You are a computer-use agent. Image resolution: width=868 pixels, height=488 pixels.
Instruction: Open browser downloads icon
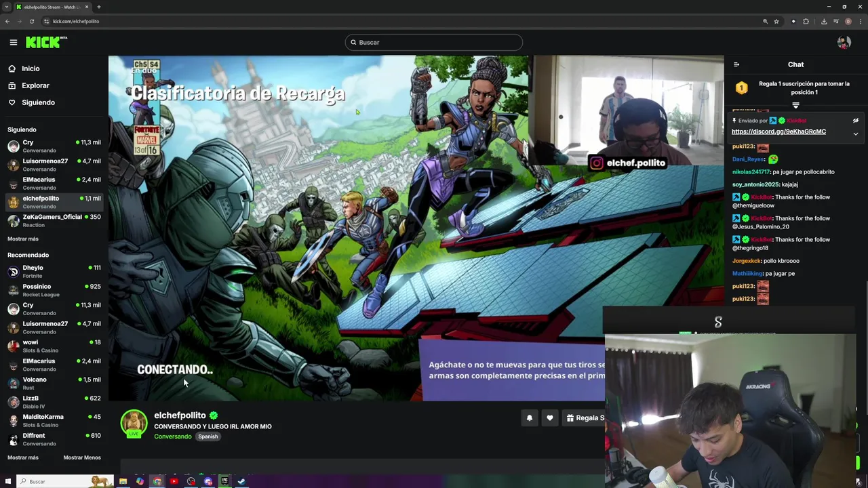tap(824, 21)
